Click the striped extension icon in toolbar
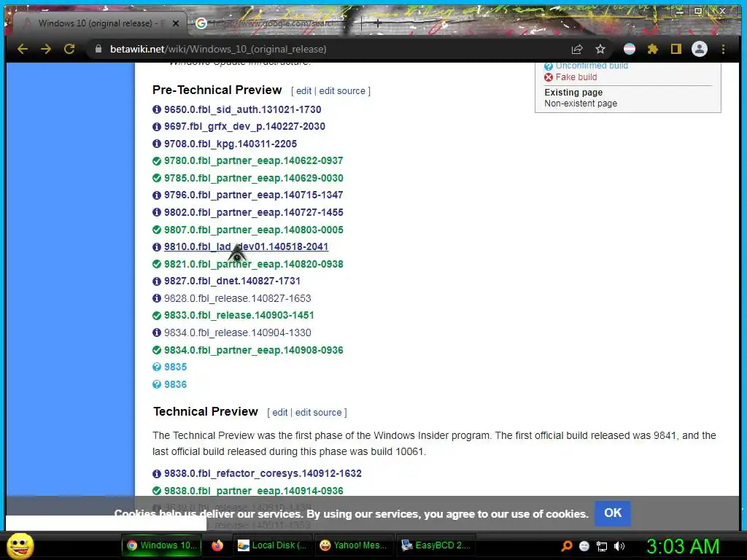The width and height of the screenshot is (747, 560). point(630,49)
